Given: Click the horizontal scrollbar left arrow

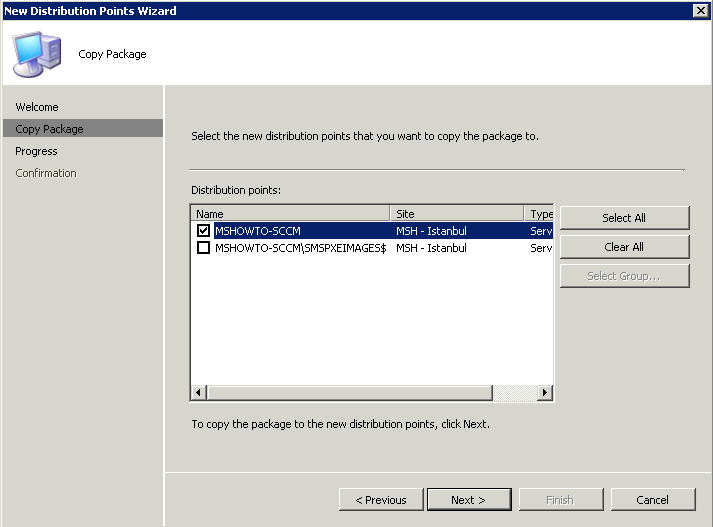Looking at the screenshot, I should point(199,392).
